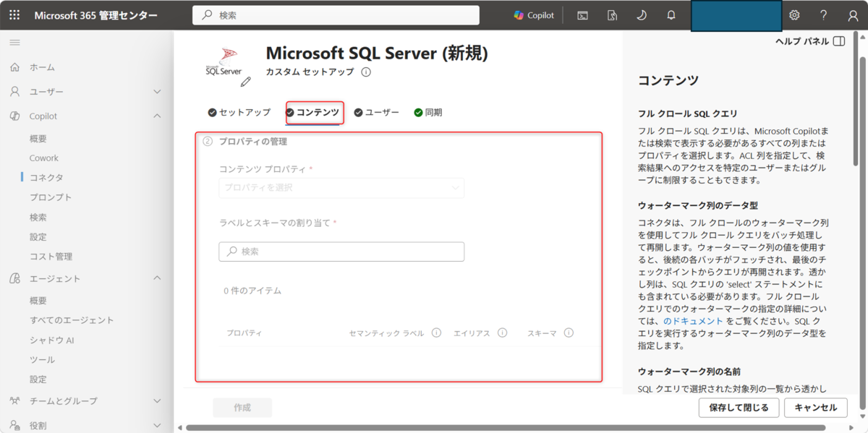This screenshot has width=868, height=433.
Task: Click the エージェント sidebar icon
Action: click(x=14, y=278)
